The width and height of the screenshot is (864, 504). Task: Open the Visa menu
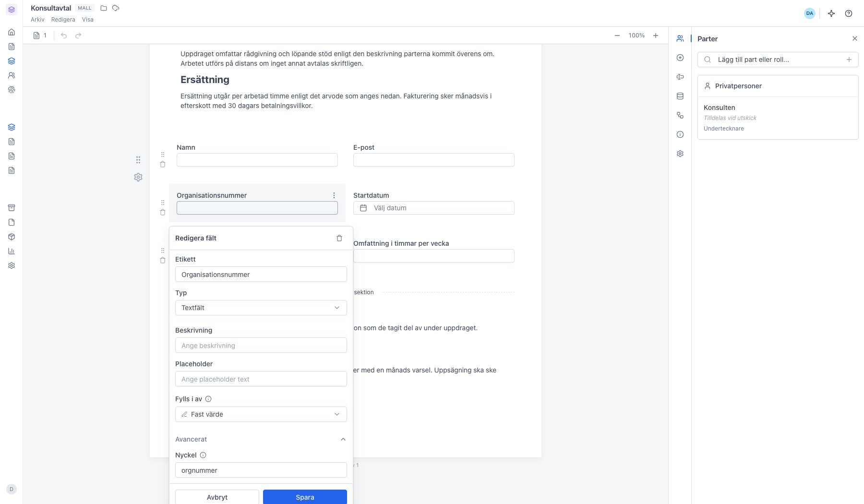point(88,20)
